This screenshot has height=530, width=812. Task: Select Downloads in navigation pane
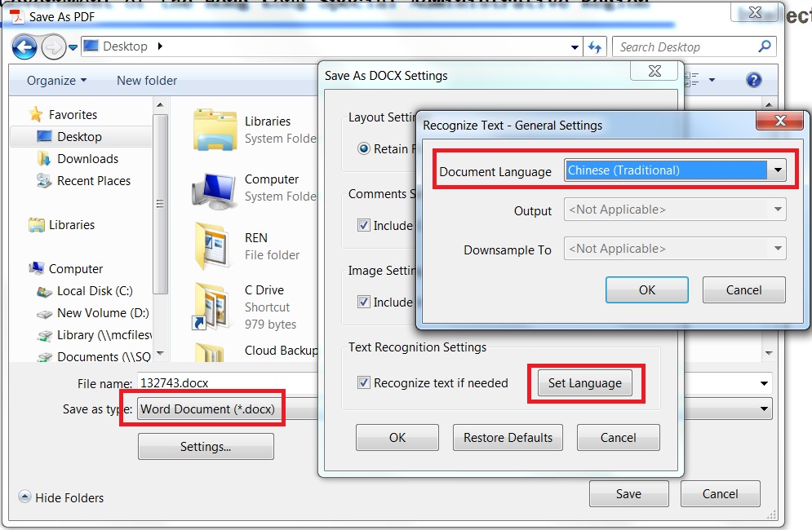[x=87, y=159]
